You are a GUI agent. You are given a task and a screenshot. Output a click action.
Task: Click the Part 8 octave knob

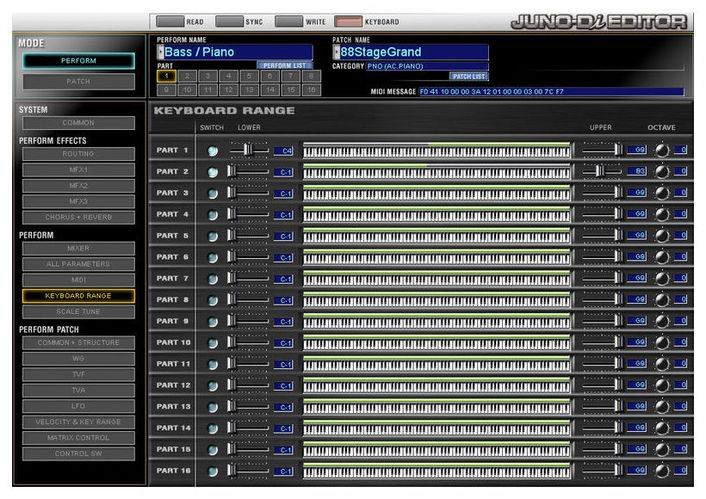pos(662,299)
